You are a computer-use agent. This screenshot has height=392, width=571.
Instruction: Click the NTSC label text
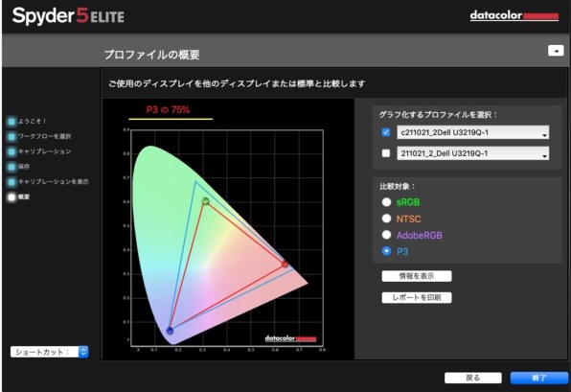(408, 219)
